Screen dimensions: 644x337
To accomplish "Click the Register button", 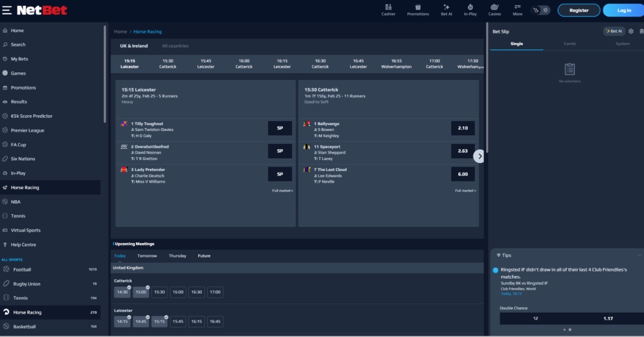I will [x=579, y=10].
